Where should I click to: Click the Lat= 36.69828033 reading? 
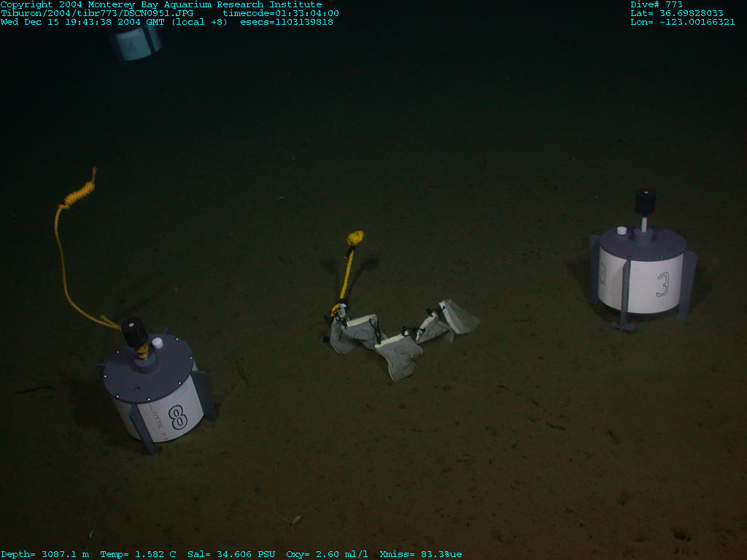677,13
